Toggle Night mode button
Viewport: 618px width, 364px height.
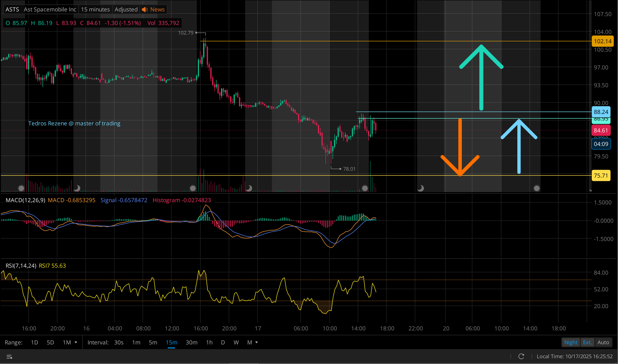pos(571,342)
